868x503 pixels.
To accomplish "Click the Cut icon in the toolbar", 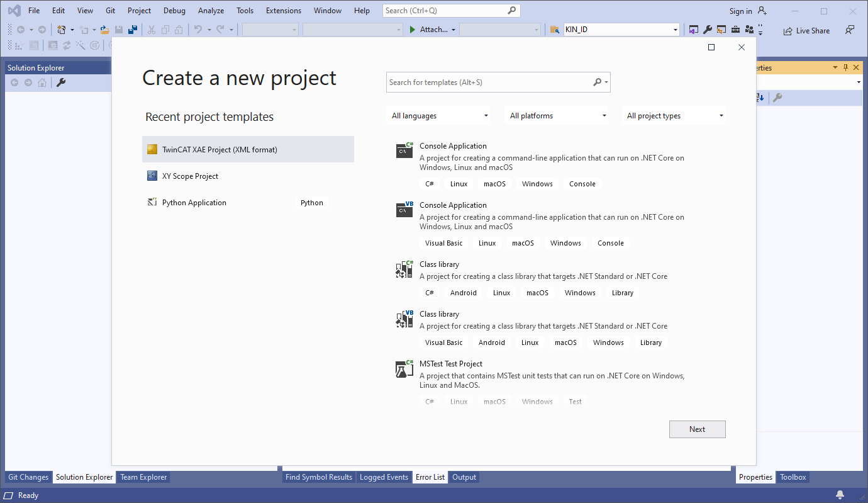I will coord(152,28).
